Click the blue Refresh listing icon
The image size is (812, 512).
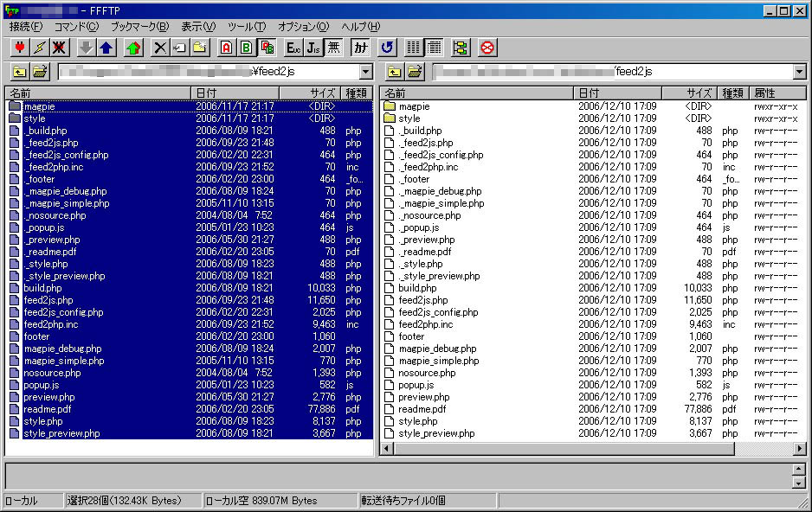[x=387, y=48]
